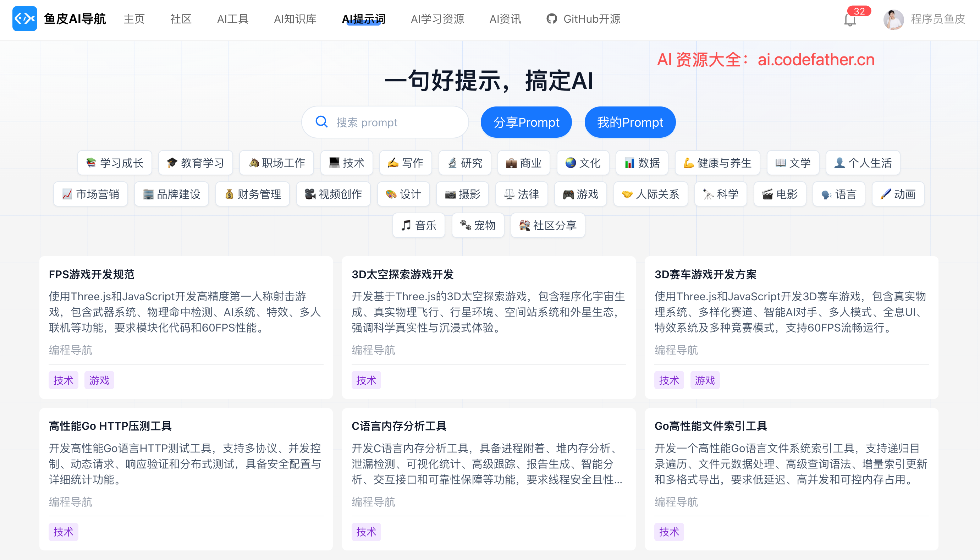Open the GitHub开源 link

[583, 19]
